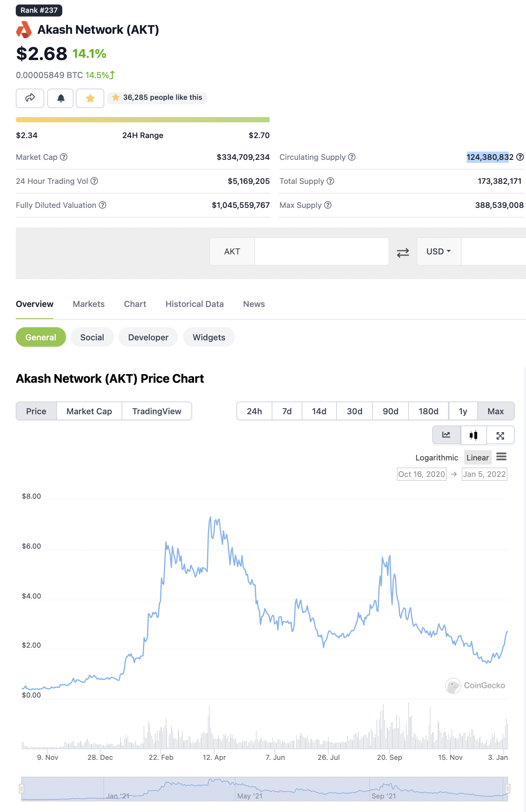Select the line chart view icon
The width and height of the screenshot is (526, 812).
pos(446,435)
